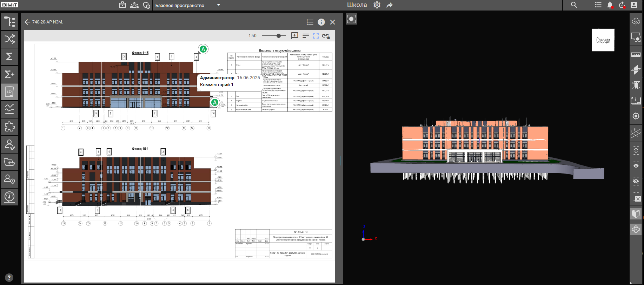The width and height of the screenshot is (644, 285).
Task: Open the model structure tree panel
Action: 9,22
